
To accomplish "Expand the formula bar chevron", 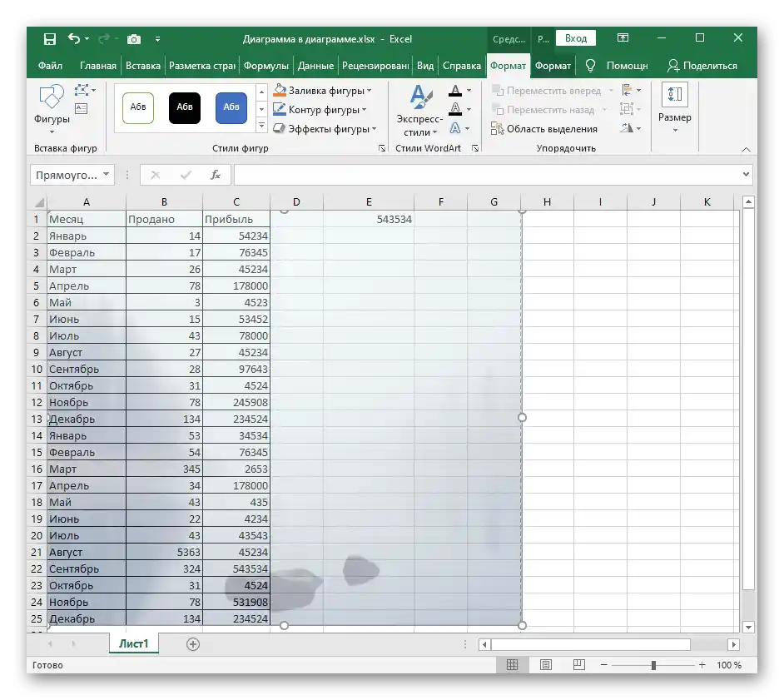I will [x=746, y=175].
